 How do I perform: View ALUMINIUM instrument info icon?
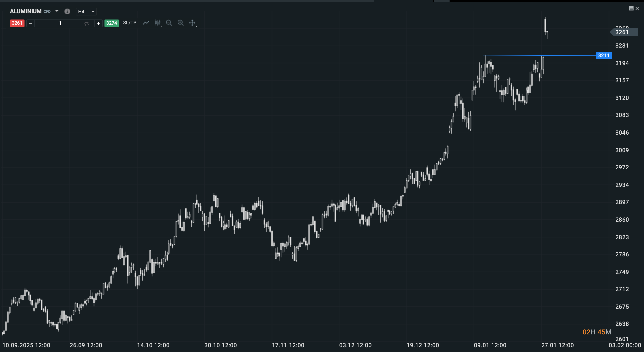tap(67, 11)
